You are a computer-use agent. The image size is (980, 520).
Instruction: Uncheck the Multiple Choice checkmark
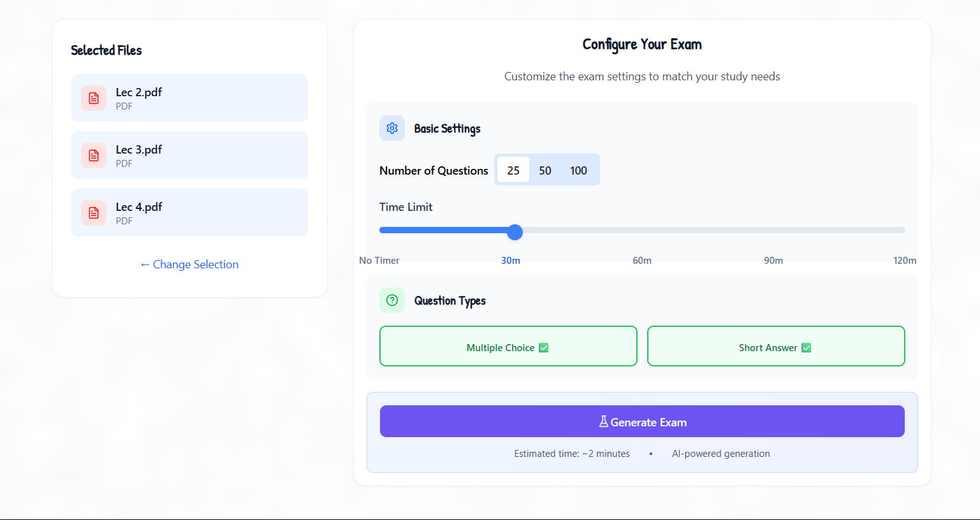(x=544, y=348)
